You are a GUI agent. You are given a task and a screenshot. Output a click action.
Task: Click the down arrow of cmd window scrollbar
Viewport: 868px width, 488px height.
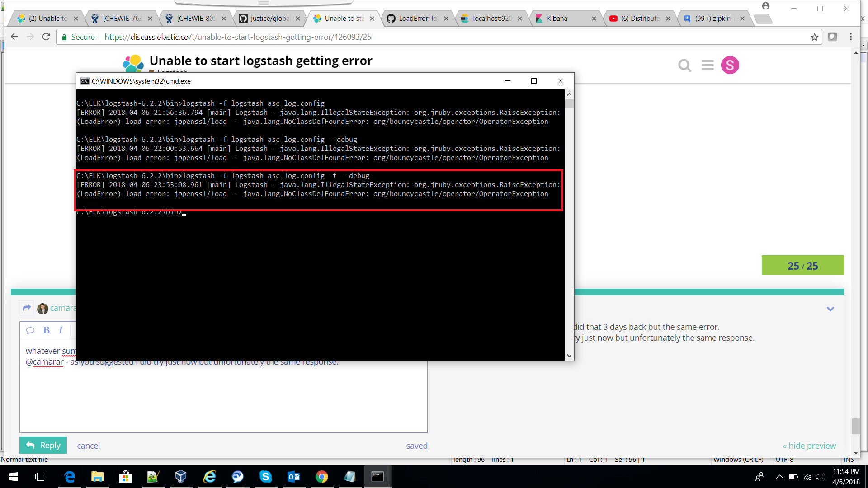point(569,356)
